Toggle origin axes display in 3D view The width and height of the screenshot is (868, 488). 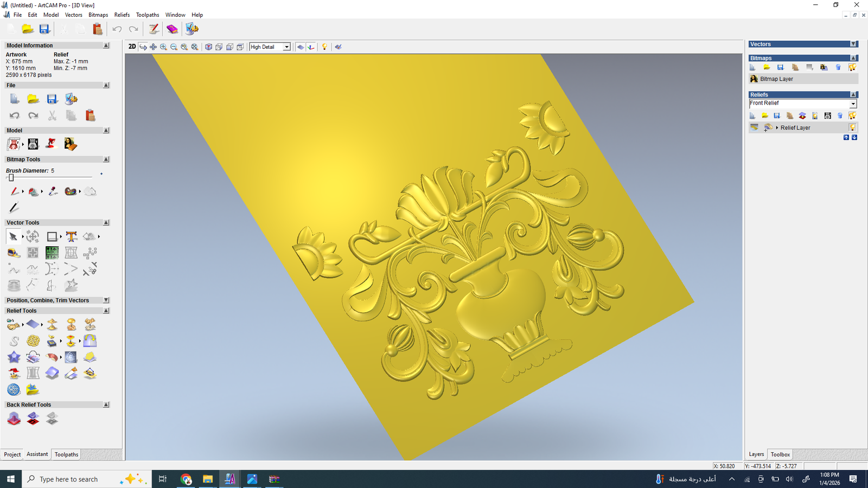pos(311,47)
